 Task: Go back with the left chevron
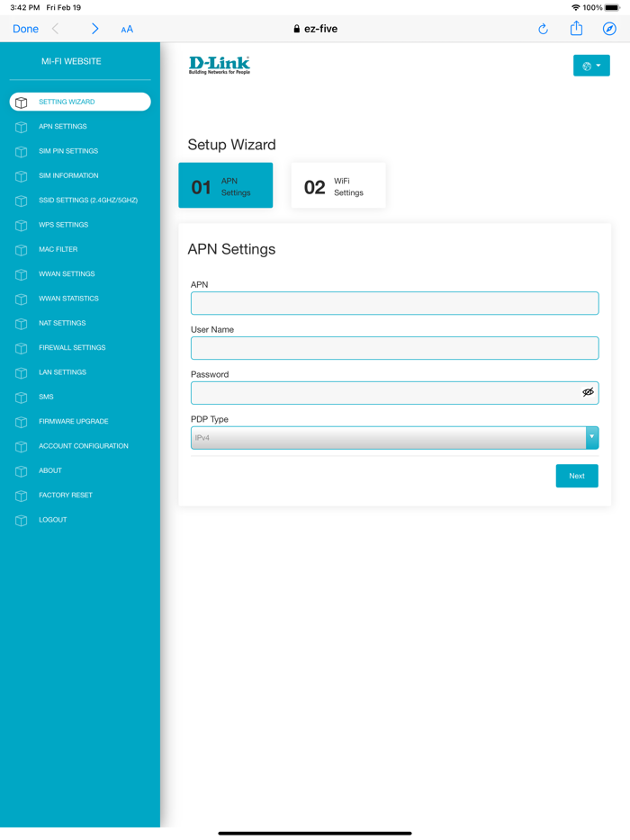pos(55,29)
